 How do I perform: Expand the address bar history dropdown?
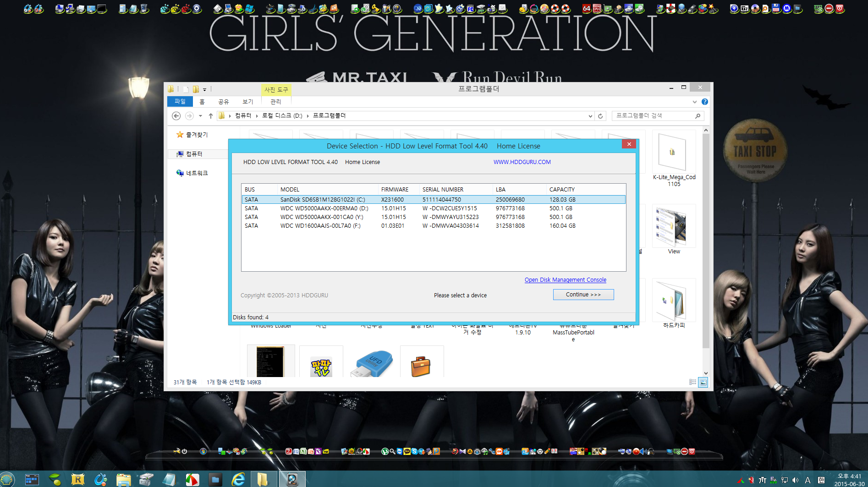pyautogui.click(x=590, y=116)
